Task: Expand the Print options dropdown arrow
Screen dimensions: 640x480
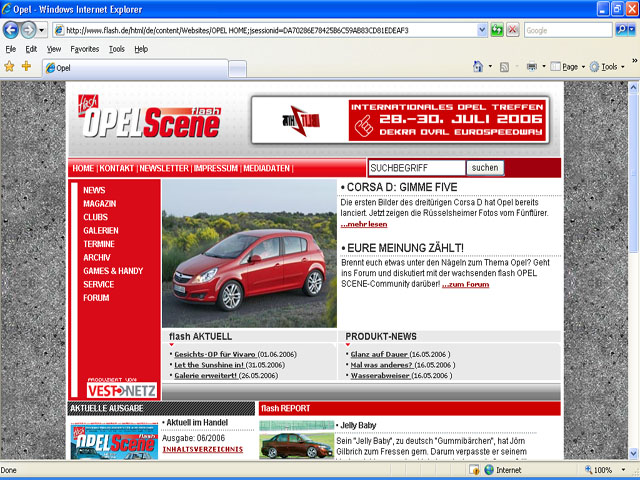Action: coord(544,67)
